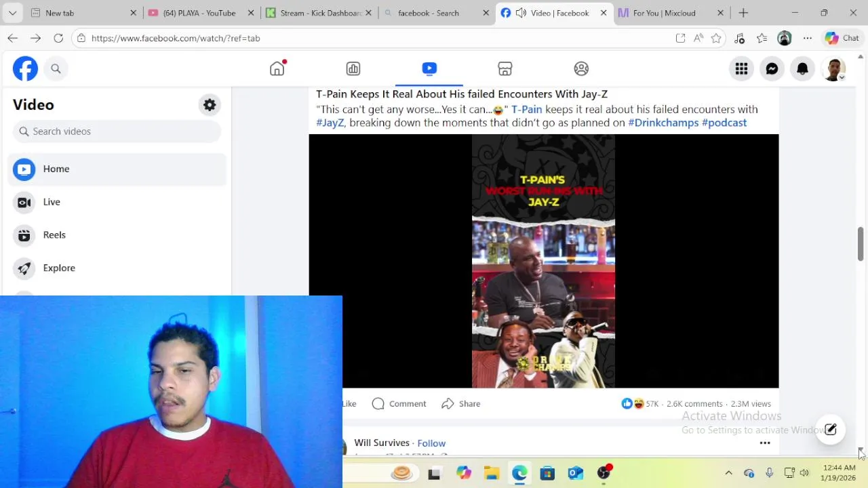The height and width of the screenshot is (488, 868).
Task: Open the #JayZ hashtag link
Action: [x=330, y=123]
